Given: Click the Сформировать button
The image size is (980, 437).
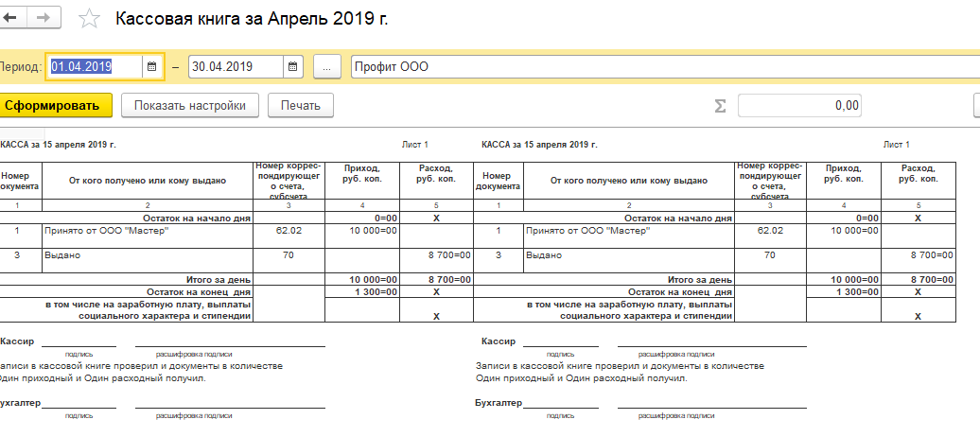Looking at the screenshot, I should (x=55, y=106).
